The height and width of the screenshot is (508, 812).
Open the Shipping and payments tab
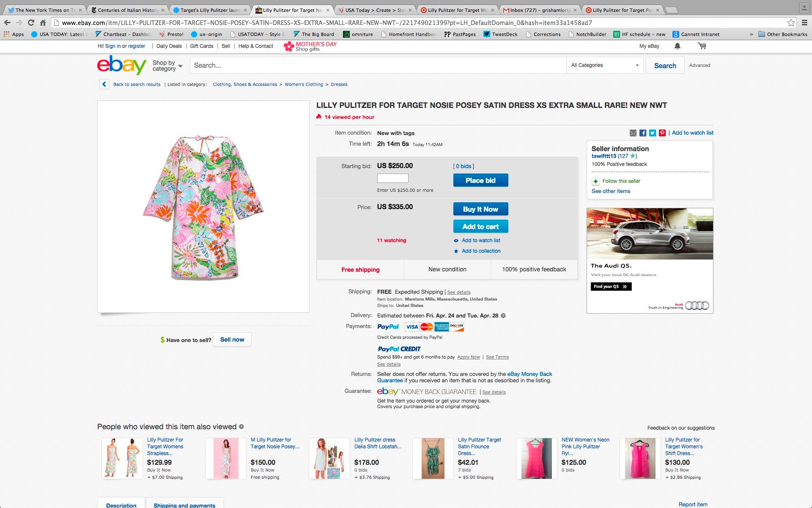[184, 505]
